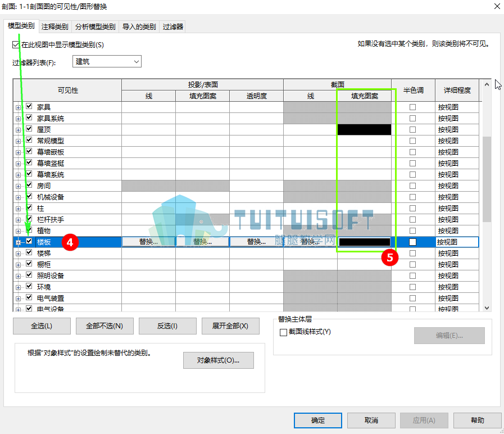This screenshot has width=504, height=434.
Task: Expand the 楼梯 category node
Action: pyautogui.click(x=19, y=254)
